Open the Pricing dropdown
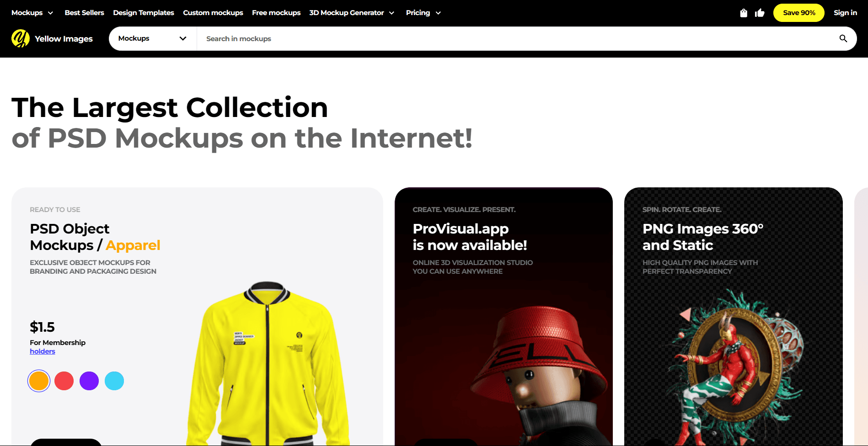Viewport: 868px width, 446px height. (x=423, y=13)
